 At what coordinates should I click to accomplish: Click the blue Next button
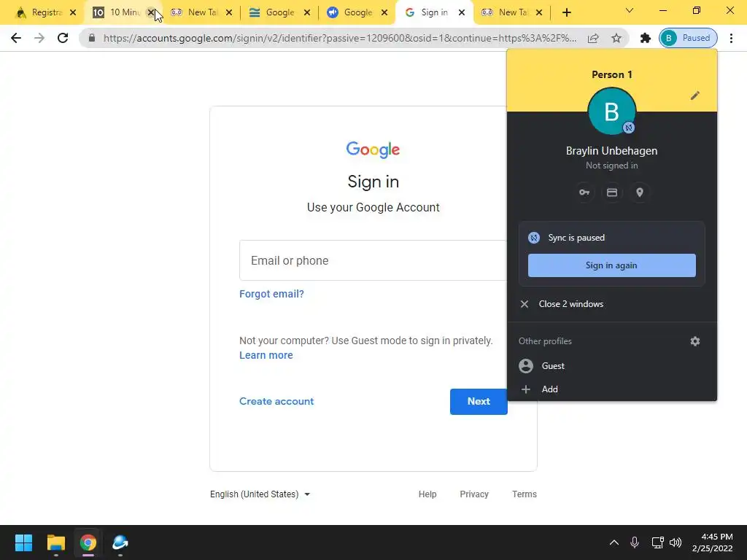(479, 402)
